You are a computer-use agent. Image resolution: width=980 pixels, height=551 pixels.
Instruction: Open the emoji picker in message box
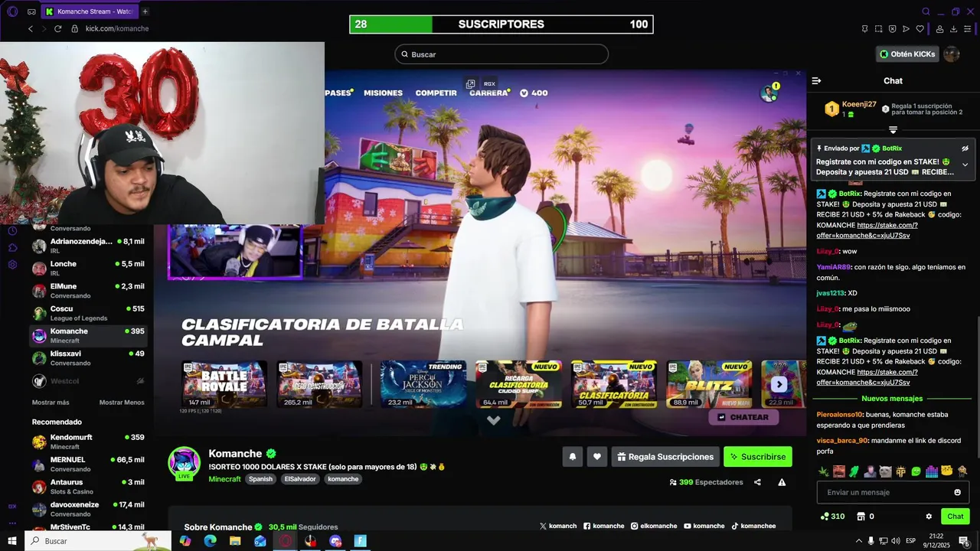point(957,492)
